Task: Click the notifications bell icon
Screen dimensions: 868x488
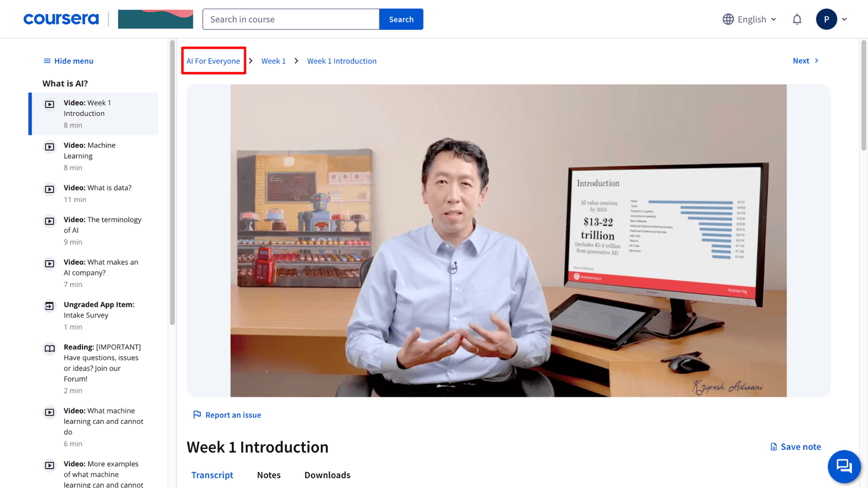Action: click(x=797, y=19)
